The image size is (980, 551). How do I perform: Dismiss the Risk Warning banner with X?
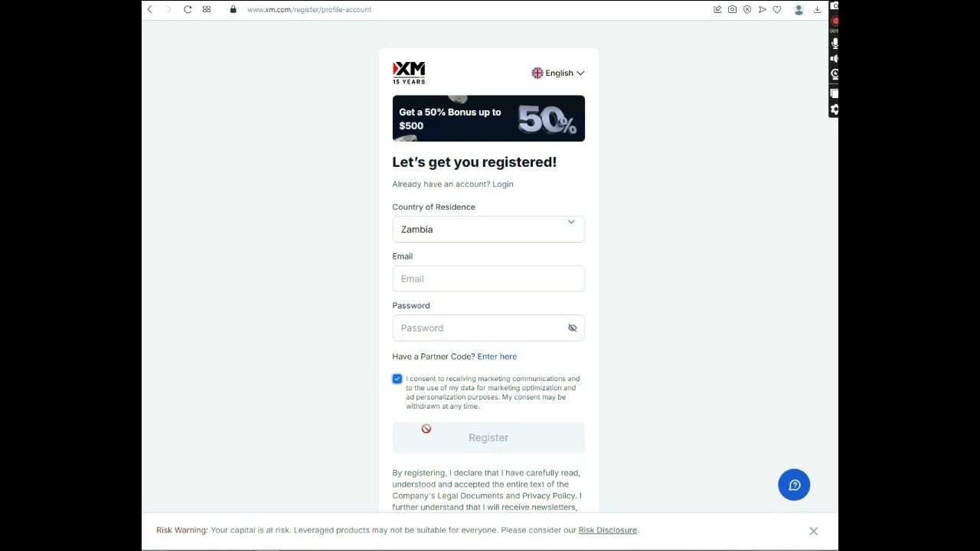(814, 531)
